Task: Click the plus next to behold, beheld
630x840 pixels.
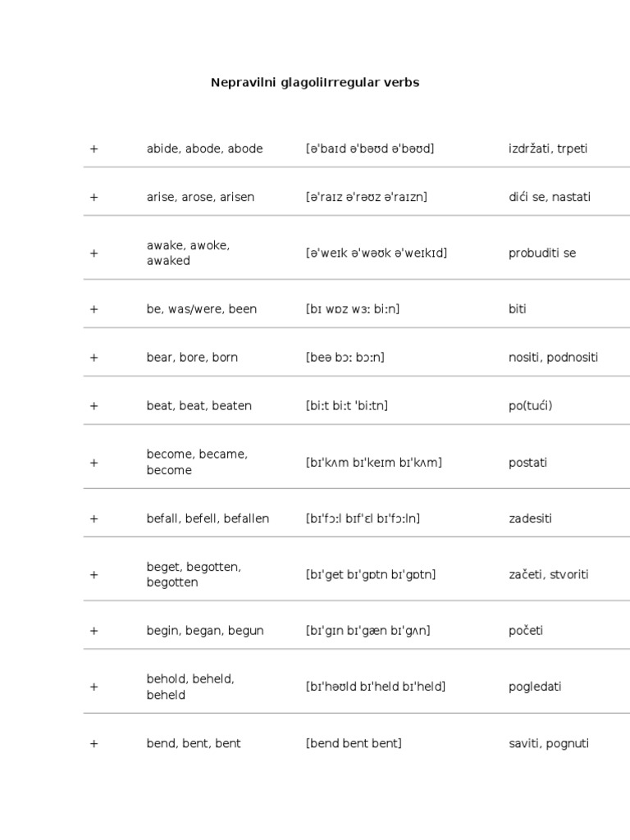Action: (94, 687)
